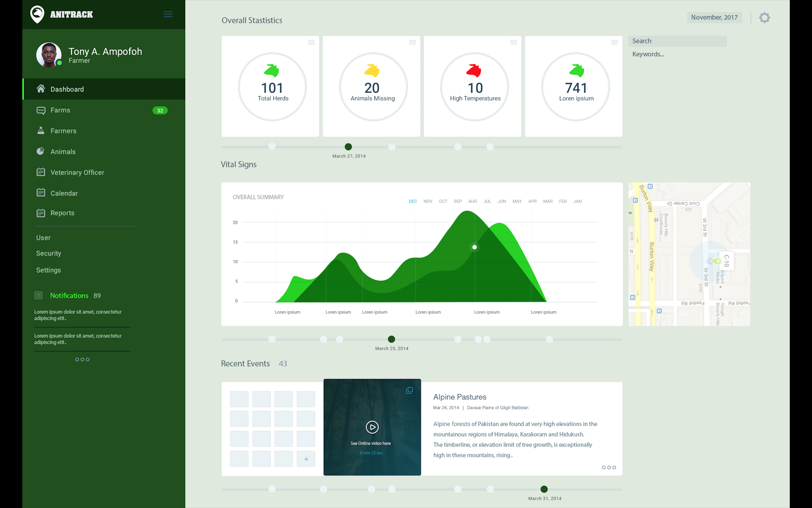Open the settings gear icon
Image resolution: width=812 pixels, height=508 pixels.
(764, 17)
